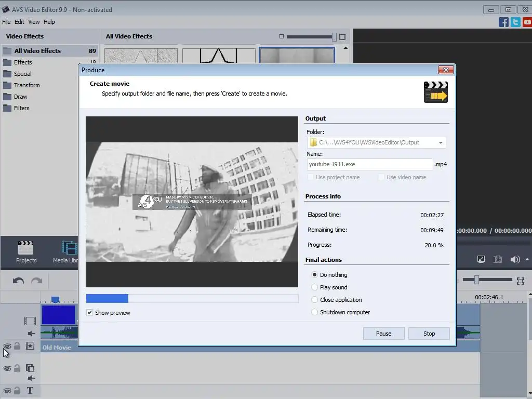Toggle visibility eye of text track

point(7,391)
